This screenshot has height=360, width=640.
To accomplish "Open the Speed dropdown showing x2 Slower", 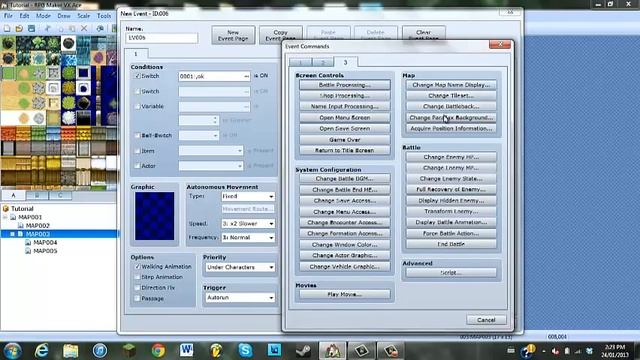I will [x=248, y=224].
